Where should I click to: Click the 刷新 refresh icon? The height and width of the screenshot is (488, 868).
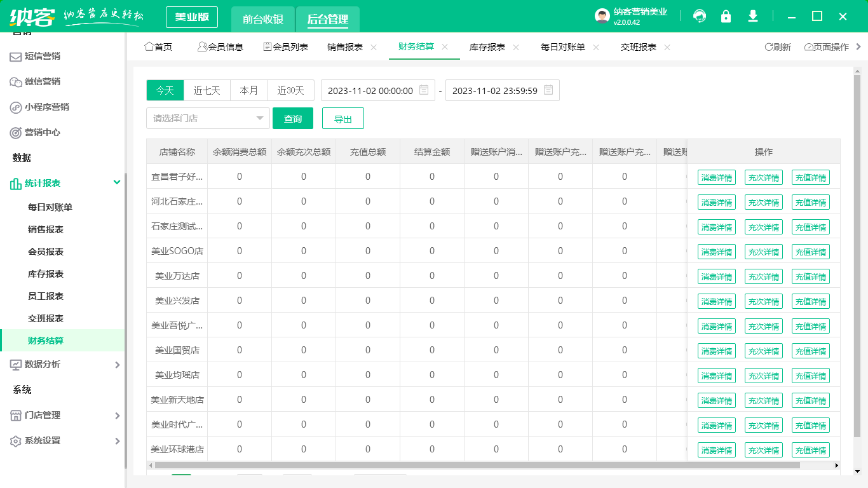coord(768,47)
